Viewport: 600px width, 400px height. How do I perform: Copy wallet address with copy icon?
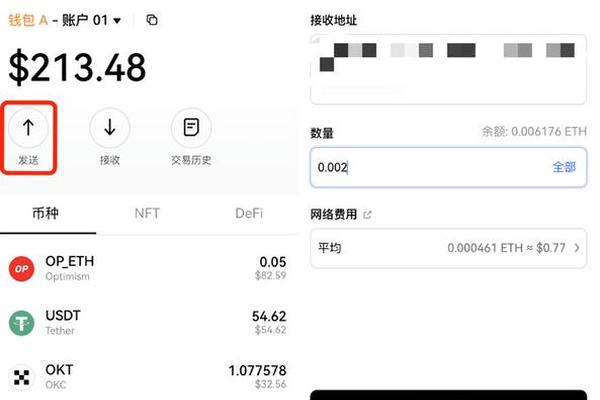point(152,20)
